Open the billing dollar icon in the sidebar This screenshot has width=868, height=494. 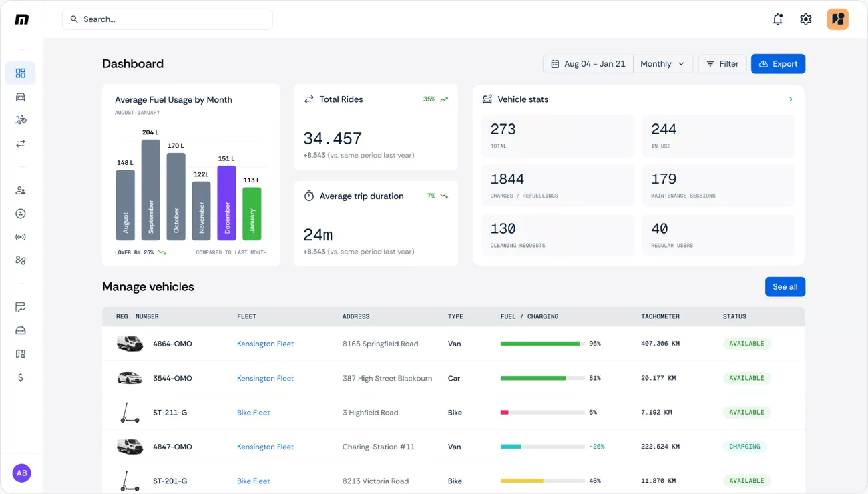[x=20, y=377]
